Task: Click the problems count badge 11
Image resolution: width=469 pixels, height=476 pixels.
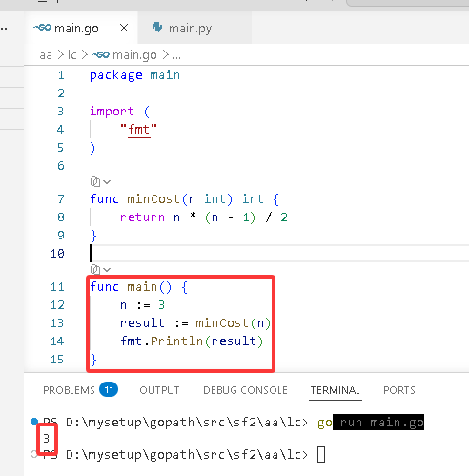Action: point(109,389)
